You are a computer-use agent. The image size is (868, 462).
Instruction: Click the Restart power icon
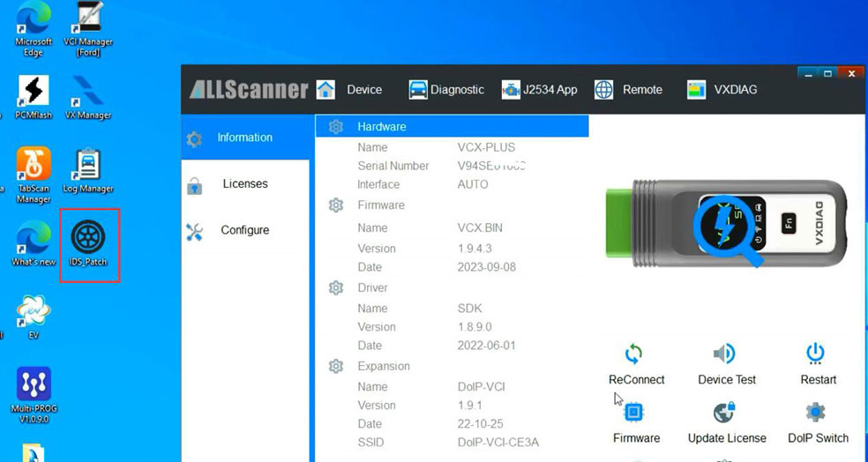tap(815, 354)
